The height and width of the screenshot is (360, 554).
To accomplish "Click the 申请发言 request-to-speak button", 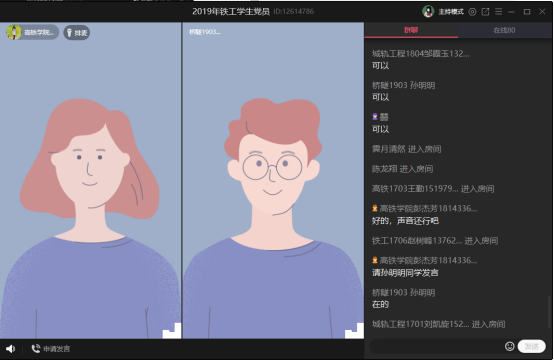I will coord(51,349).
